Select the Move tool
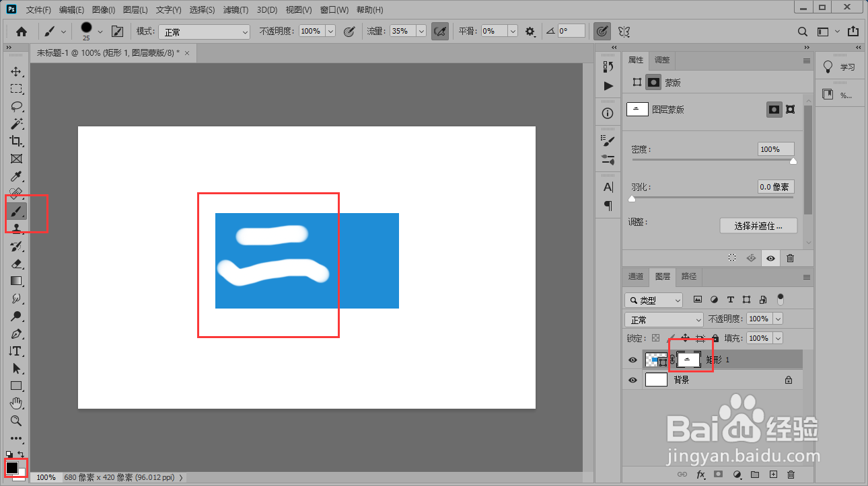 coord(16,71)
